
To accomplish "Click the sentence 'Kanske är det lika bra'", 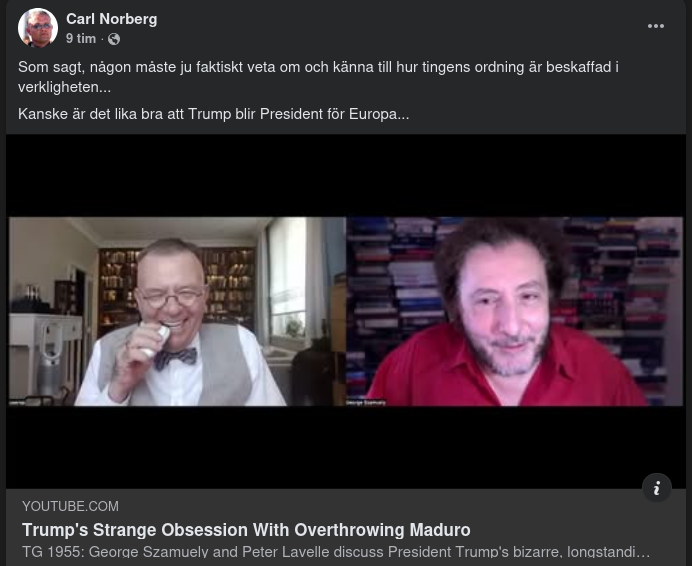I will tap(214, 114).
